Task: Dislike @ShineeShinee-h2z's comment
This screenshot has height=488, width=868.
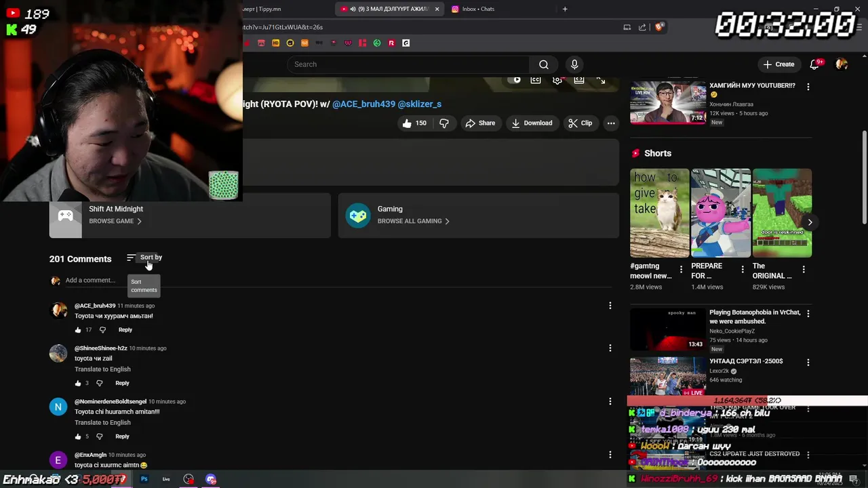Action: click(x=100, y=384)
